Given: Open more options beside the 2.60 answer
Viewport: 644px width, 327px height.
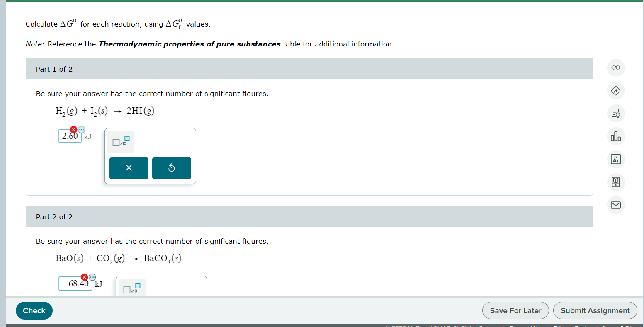Looking at the screenshot, I should click(x=82, y=129).
